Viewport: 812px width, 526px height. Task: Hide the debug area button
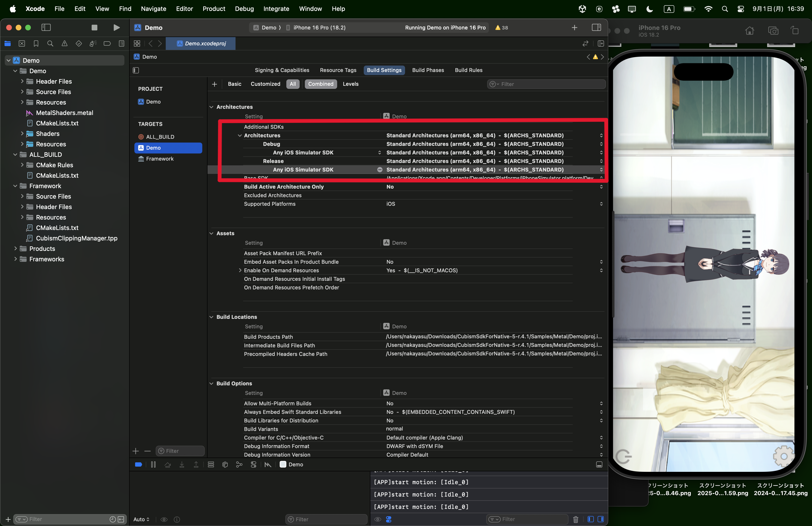(599, 464)
